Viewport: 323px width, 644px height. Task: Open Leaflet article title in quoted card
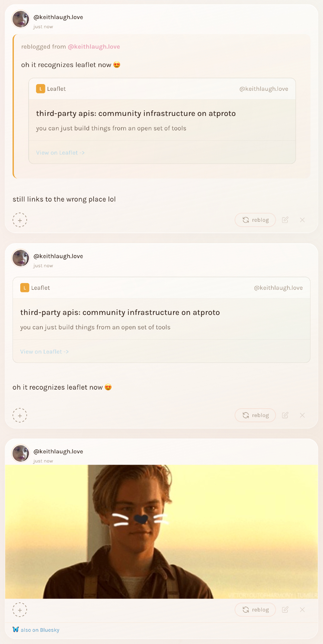136,113
